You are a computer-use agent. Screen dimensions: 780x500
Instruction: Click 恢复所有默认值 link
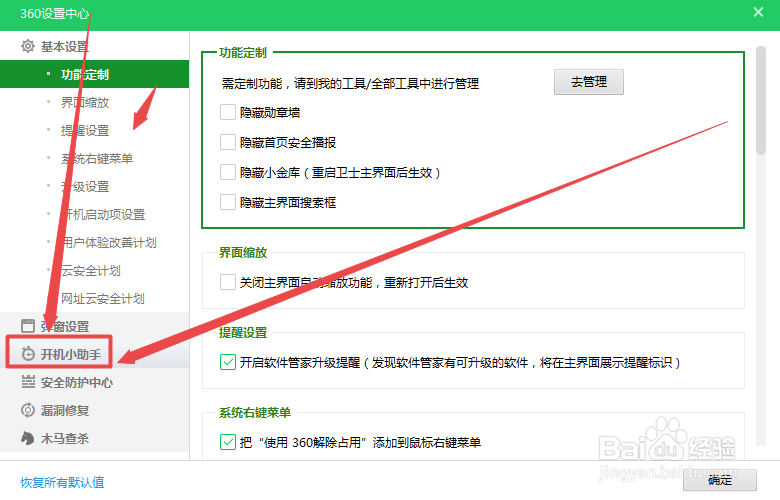[62, 482]
